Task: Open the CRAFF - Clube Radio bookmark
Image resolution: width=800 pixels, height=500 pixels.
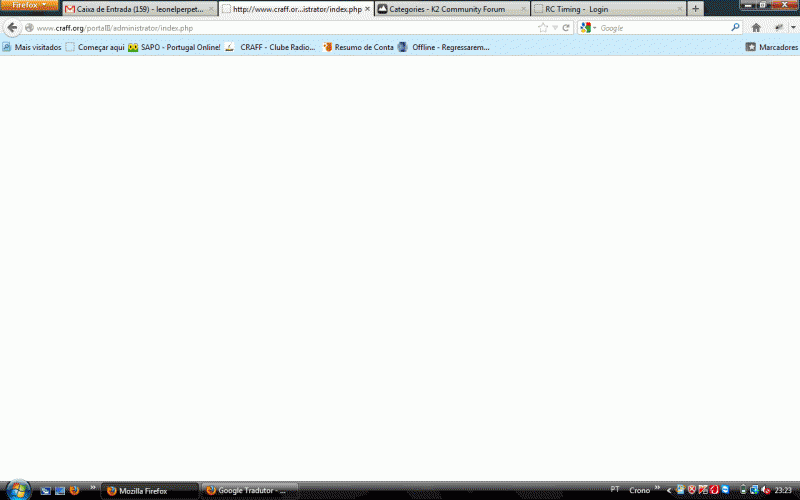Action: [x=270, y=47]
